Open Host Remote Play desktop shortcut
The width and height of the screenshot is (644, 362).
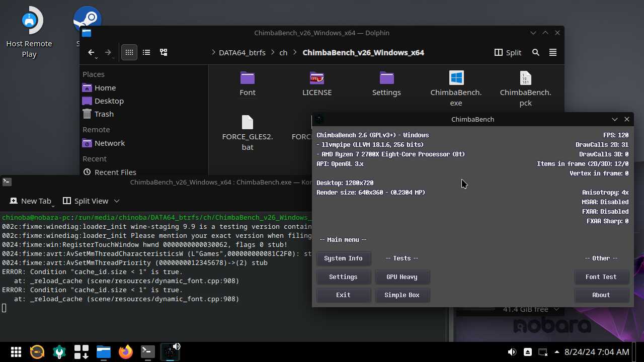pyautogui.click(x=29, y=32)
